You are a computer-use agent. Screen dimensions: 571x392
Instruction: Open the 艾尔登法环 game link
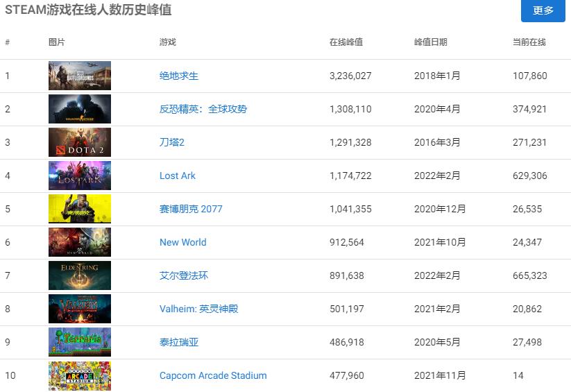coord(184,275)
